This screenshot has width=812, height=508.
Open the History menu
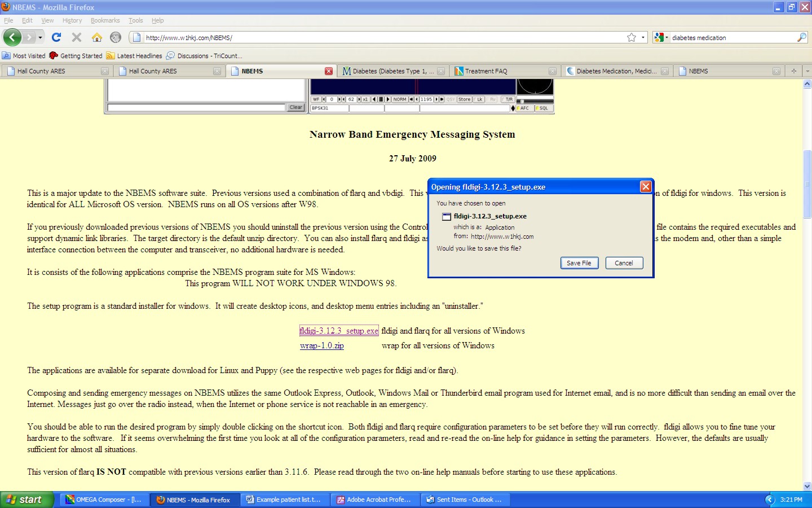[72, 20]
